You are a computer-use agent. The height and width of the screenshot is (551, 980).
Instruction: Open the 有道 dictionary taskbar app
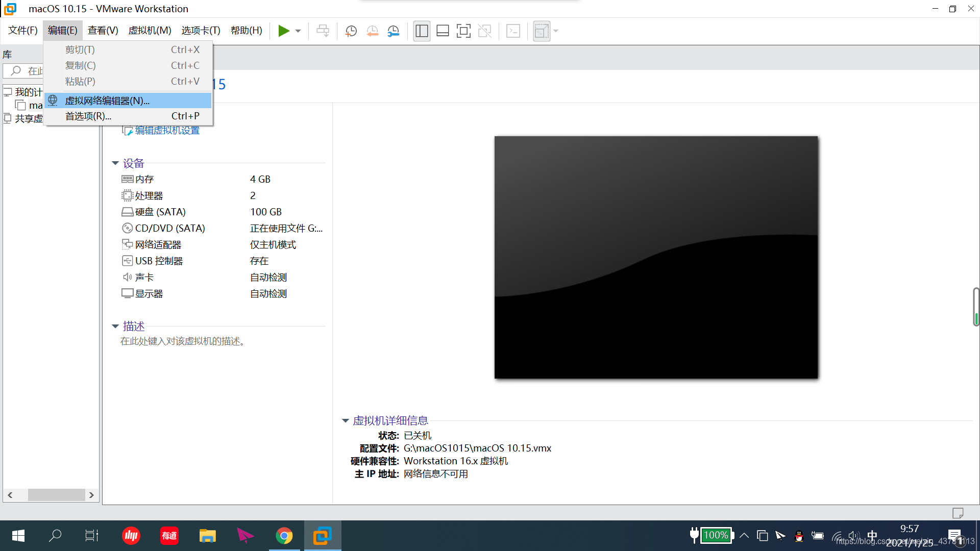(x=169, y=536)
